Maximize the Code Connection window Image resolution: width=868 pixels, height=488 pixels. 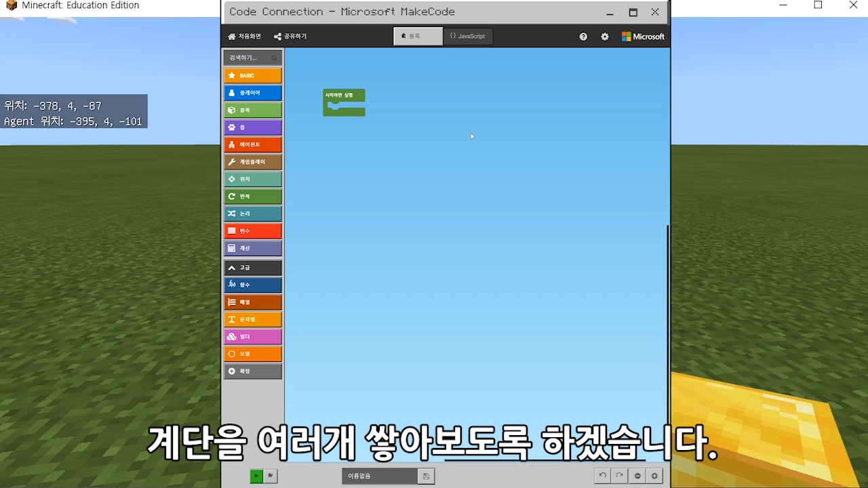tap(633, 12)
